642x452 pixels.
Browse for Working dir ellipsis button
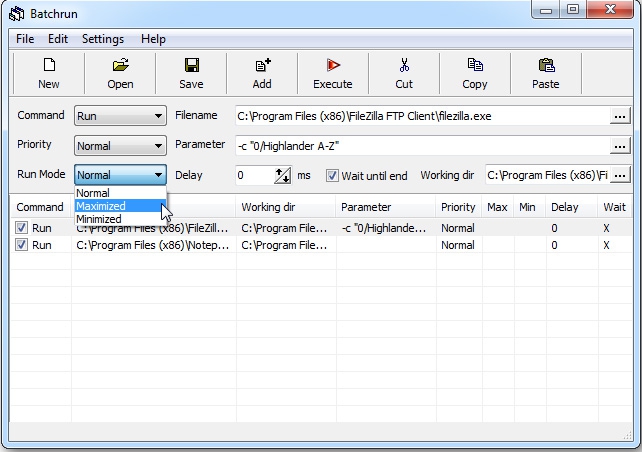coord(620,175)
